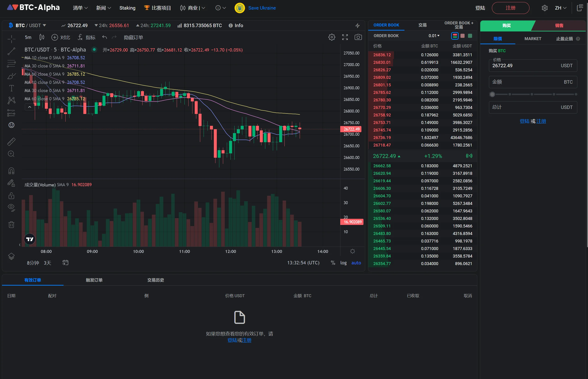
Task: Open ZH language dropdown
Action: coord(560,8)
